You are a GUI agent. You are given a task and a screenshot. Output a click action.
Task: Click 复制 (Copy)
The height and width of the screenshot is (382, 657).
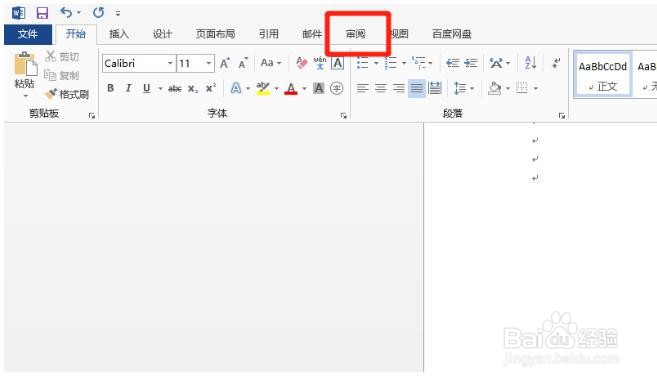click(62, 75)
